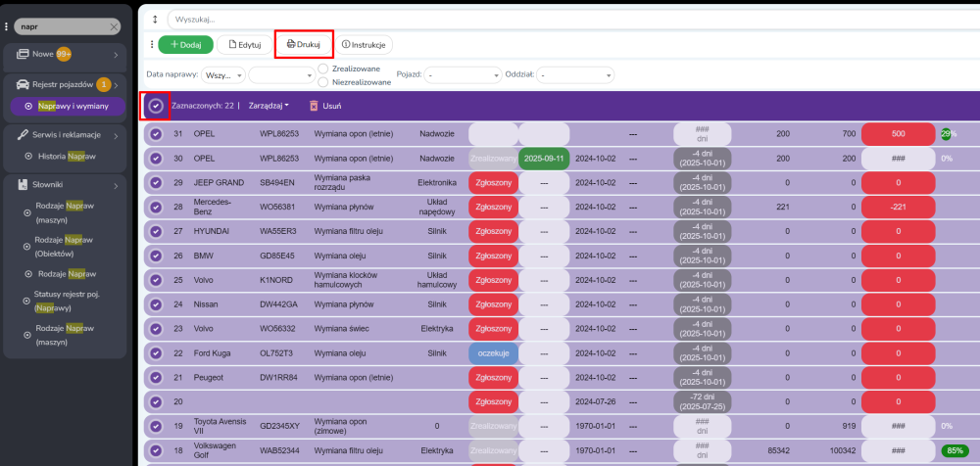Image resolution: width=980 pixels, height=466 pixels.
Task: Uncheck the row 29 JEEP GRAND checkbox
Action: [156, 182]
